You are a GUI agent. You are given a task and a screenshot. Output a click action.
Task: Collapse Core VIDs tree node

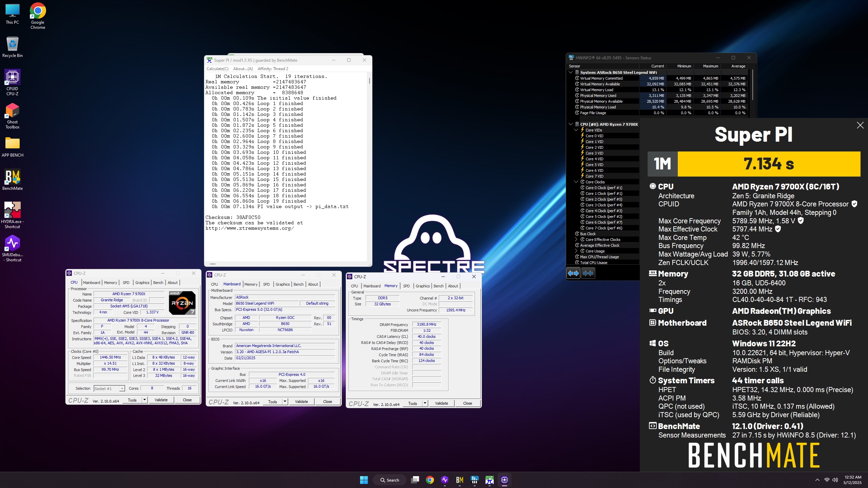pyautogui.click(x=576, y=130)
